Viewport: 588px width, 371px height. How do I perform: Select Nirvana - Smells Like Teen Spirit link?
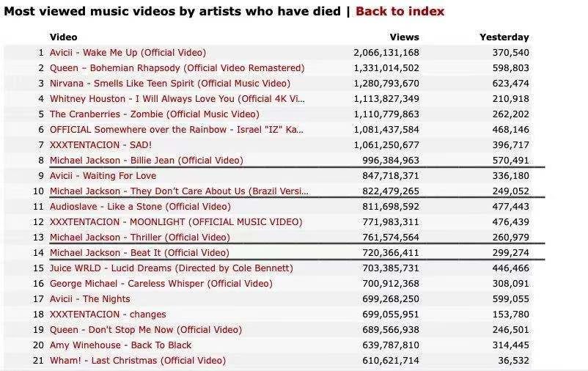point(169,84)
